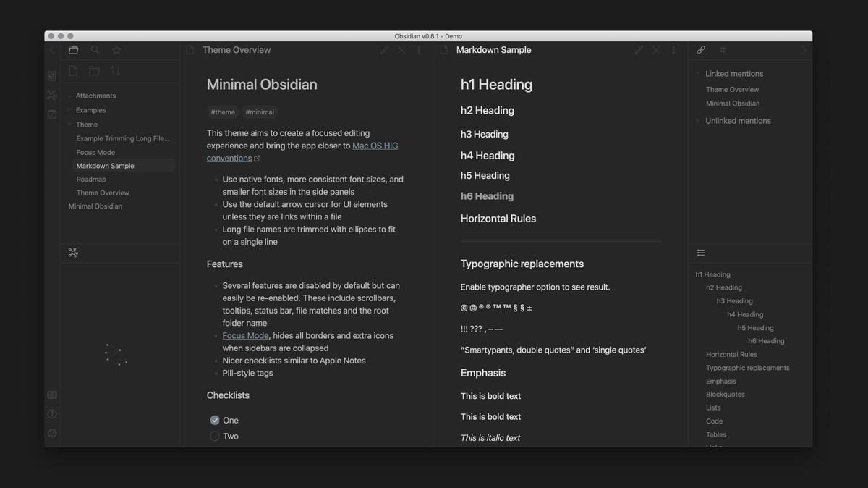Open the file explorer tab icon
Image resolution: width=868 pixels, height=488 pixels.
coord(73,50)
